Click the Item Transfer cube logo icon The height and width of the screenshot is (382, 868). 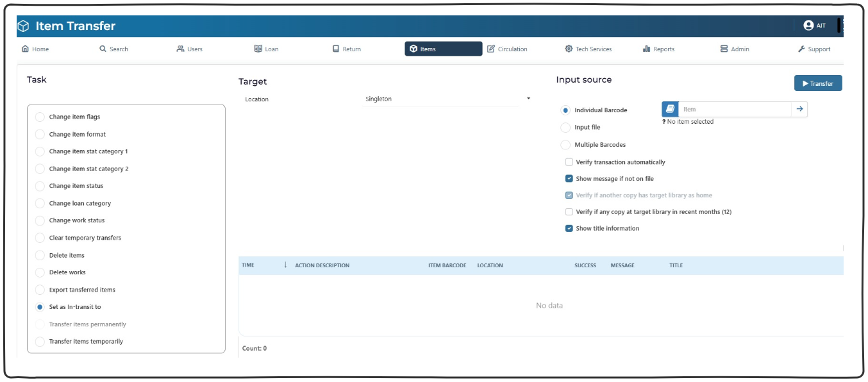(23, 26)
